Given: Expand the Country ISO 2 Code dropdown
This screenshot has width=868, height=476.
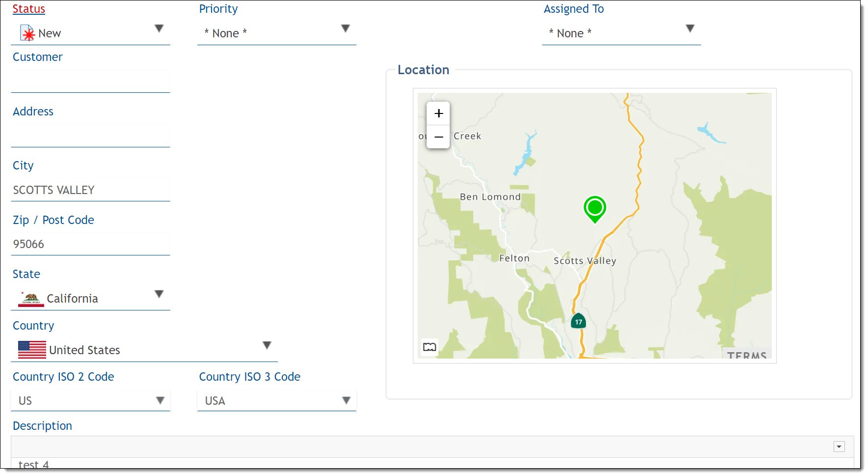Looking at the screenshot, I should click(x=160, y=400).
